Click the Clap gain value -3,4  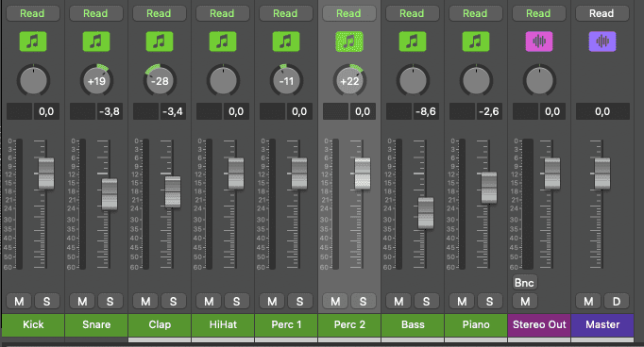tap(173, 111)
